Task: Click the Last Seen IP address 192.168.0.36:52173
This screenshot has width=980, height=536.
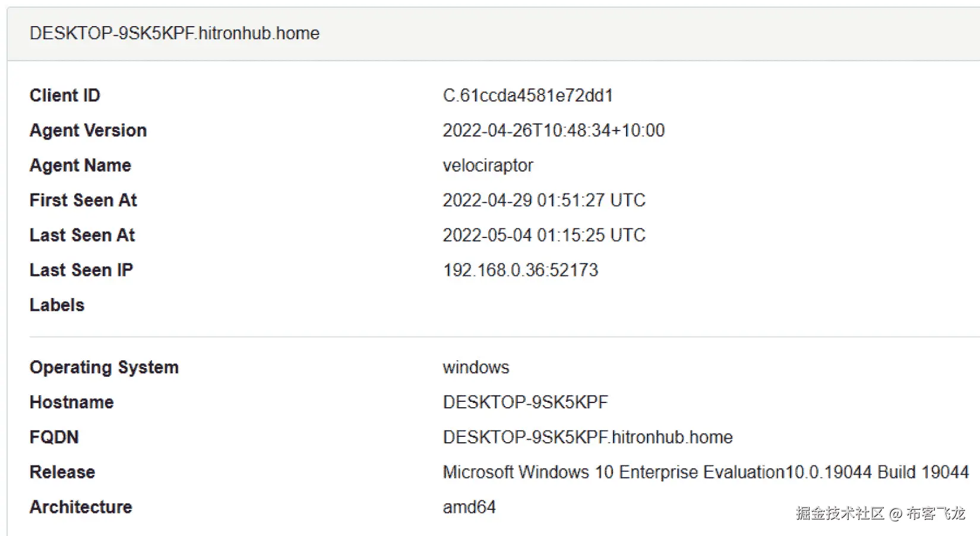Action: (x=520, y=271)
